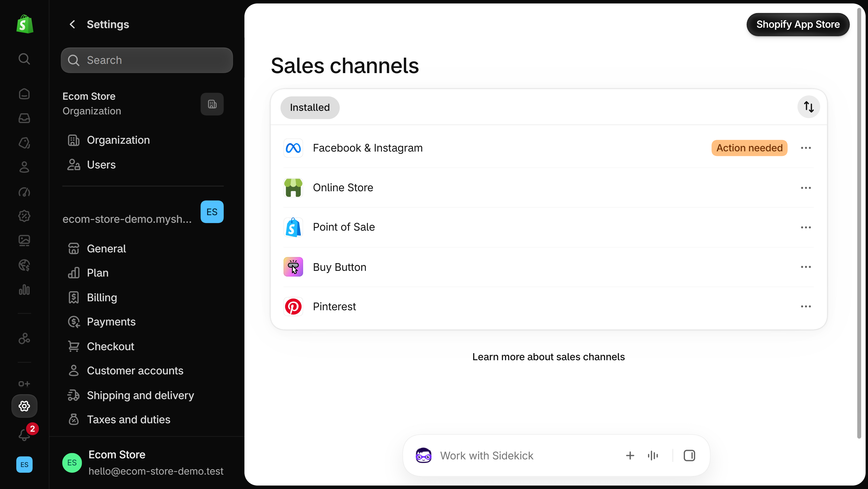
Task: Open Users settings
Action: [x=143, y=164]
